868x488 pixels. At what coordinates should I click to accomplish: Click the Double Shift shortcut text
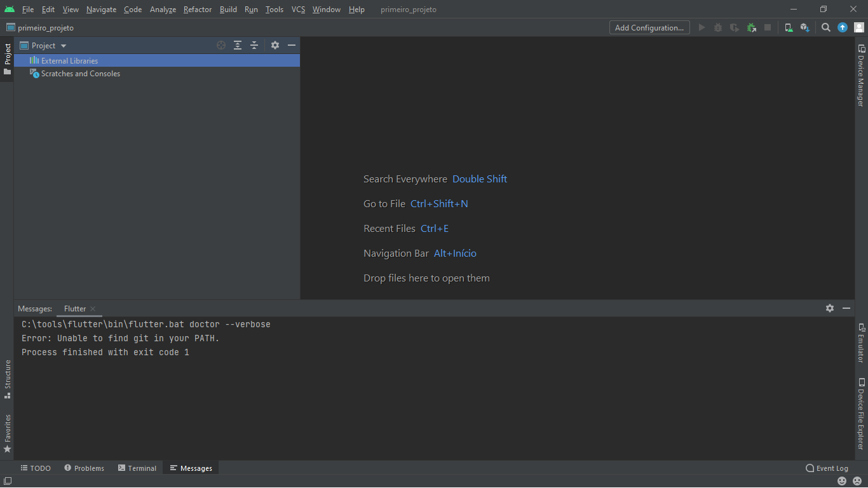(x=480, y=179)
